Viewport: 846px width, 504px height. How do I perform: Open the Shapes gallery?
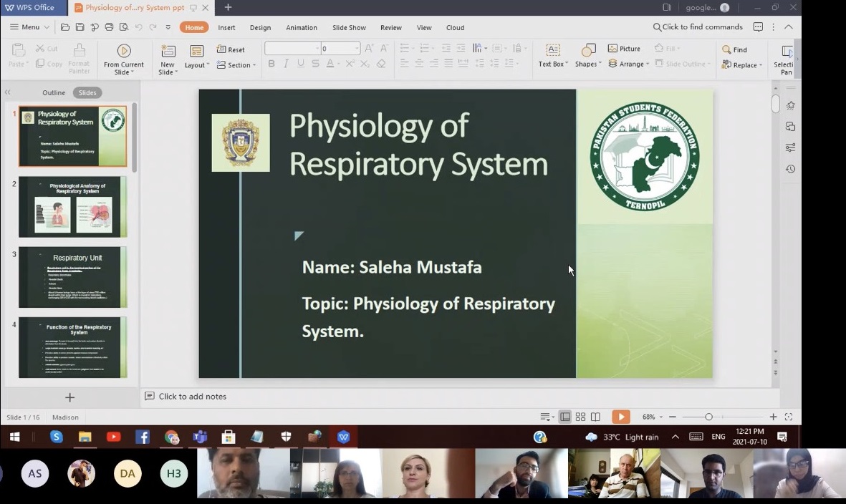coord(587,50)
